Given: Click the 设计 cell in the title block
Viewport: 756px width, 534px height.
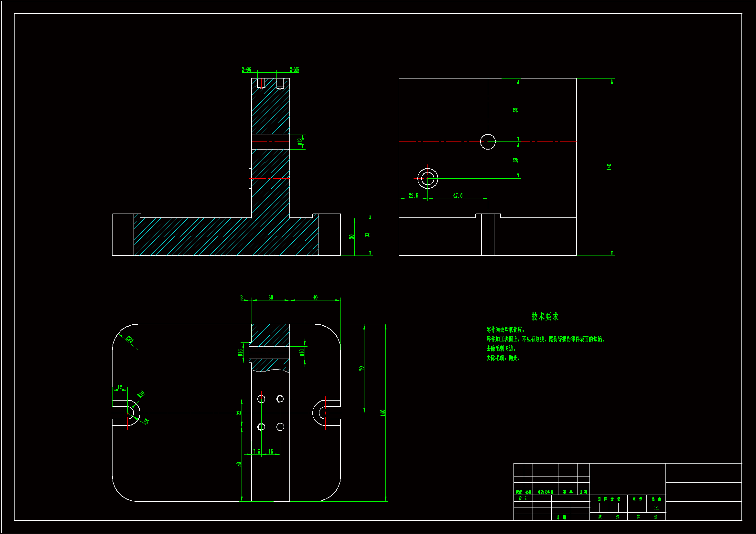Looking at the screenshot, I should [523, 498].
